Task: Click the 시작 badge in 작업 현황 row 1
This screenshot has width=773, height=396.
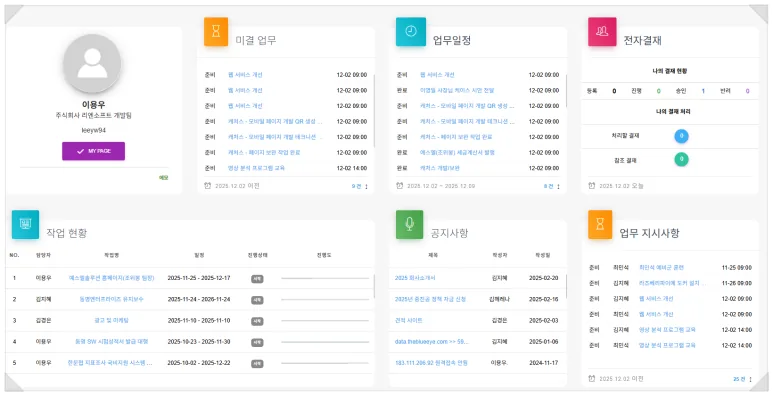Action: (x=257, y=279)
